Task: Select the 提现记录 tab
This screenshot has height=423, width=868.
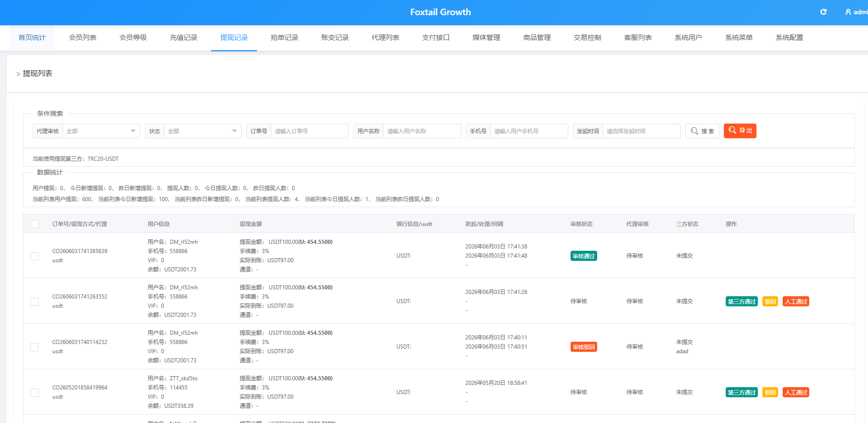Action: click(x=234, y=38)
